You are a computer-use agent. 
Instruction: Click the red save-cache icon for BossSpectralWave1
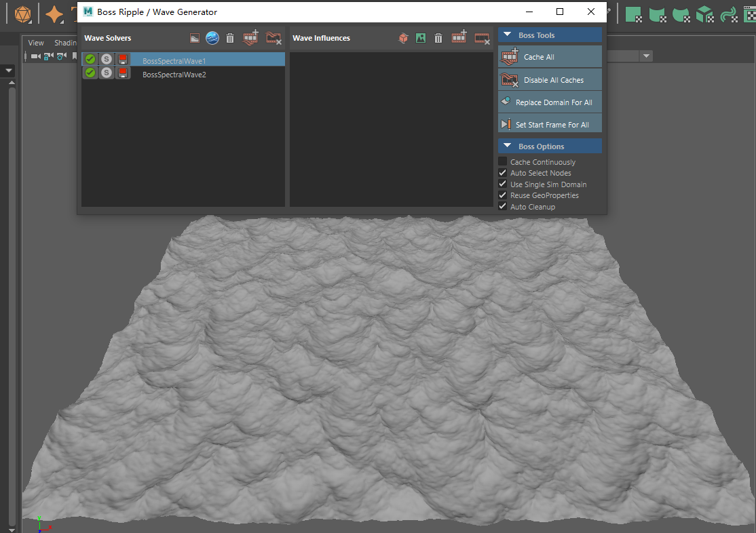click(x=123, y=59)
